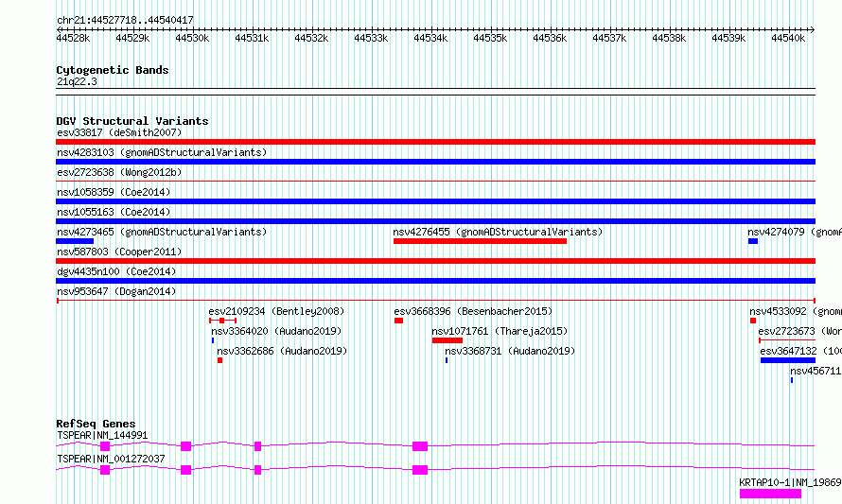The height and width of the screenshot is (504, 842).
Task: Click the chr21:44527718..44540417 coordinate text
Action: point(125,21)
